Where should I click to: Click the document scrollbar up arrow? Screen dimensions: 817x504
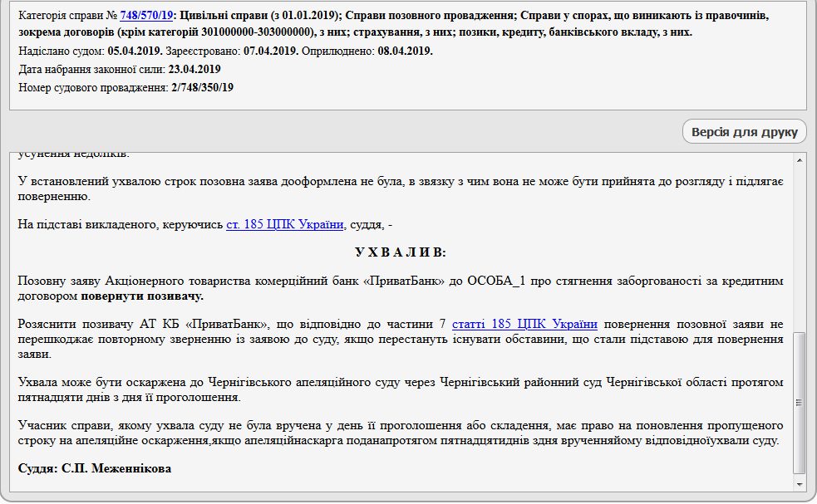pyautogui.click(x=800, y=160)
